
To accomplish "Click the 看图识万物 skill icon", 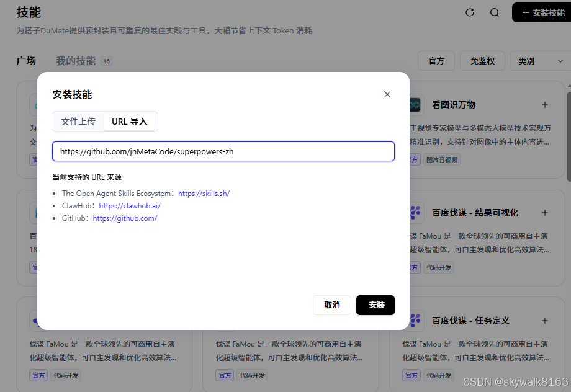I will tap(415, 105).
